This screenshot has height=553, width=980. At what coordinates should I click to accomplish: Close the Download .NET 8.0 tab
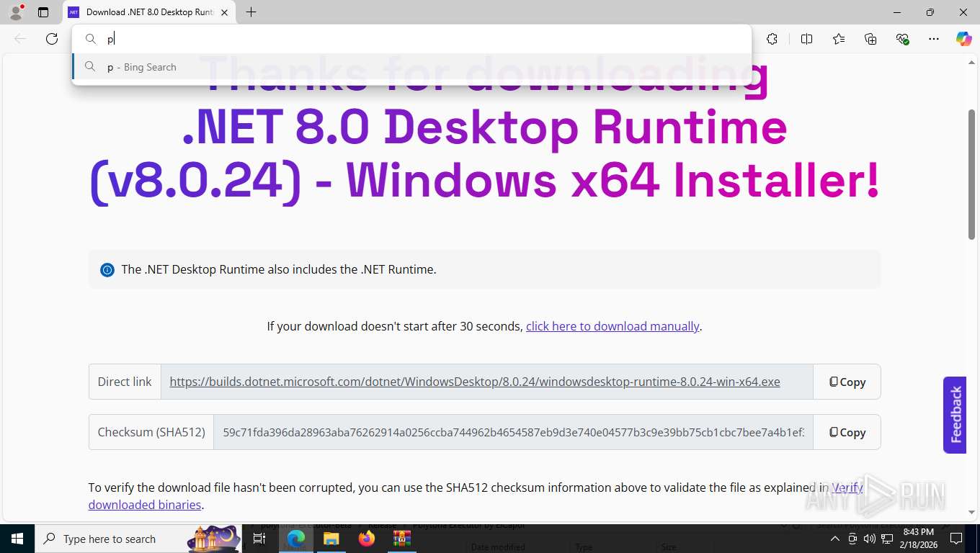click(225, 12)
